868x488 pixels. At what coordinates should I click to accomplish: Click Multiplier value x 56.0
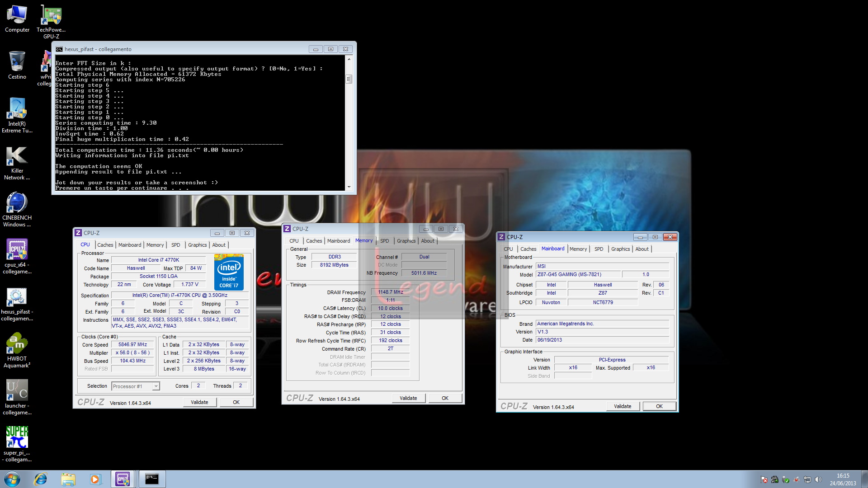[133, 353]
